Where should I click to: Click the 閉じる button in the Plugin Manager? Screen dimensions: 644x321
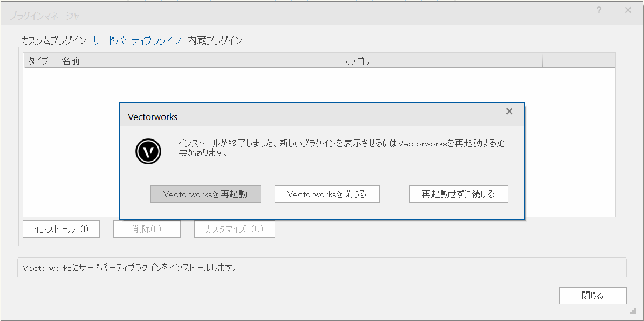593,296
